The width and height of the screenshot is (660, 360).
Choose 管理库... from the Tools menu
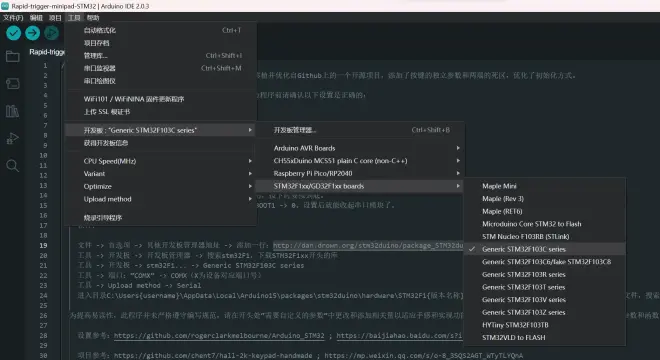[161, 56]
